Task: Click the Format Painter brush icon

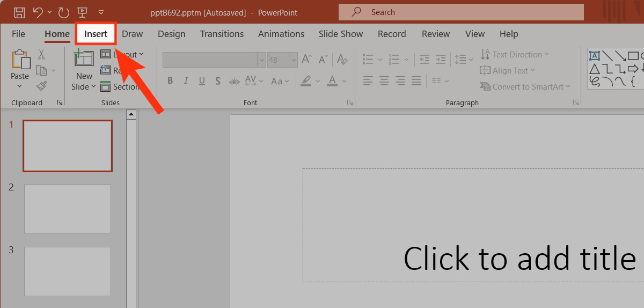Action: [x=41, y=86]
